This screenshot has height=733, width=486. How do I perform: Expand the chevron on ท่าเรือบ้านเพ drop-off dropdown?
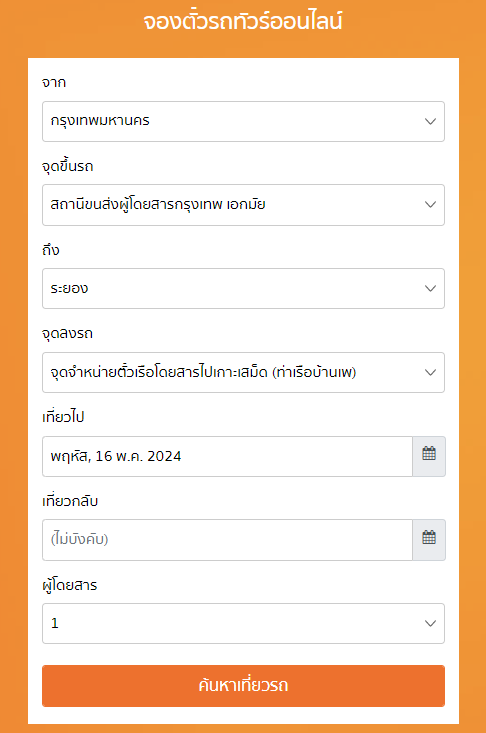point(430,373)
